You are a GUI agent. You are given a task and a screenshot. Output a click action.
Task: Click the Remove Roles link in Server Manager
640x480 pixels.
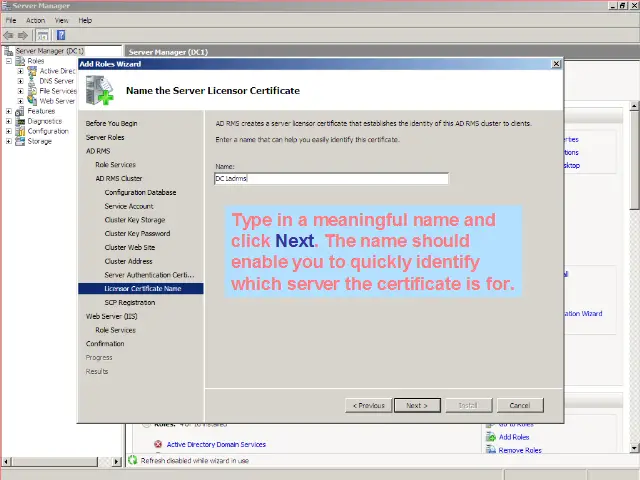pos(520,450)
